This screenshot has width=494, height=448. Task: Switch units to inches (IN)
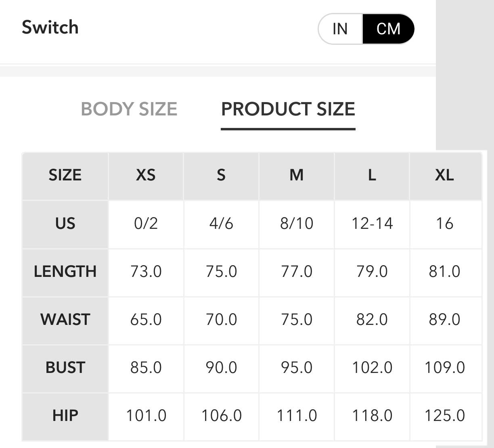click(x=340, y=29)
